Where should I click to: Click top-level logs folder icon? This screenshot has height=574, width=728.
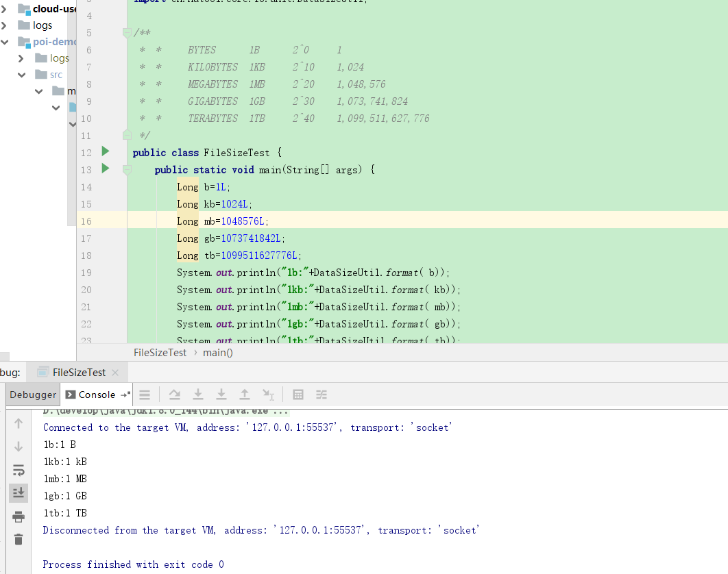point(24,25)
